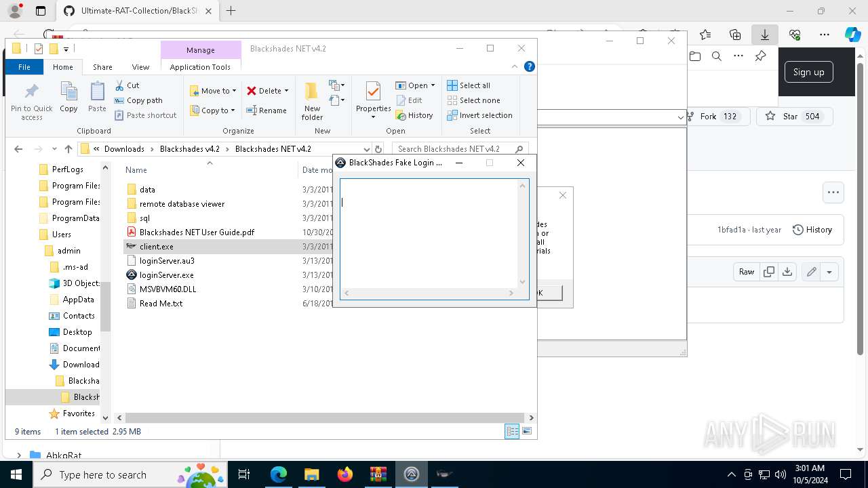
Task: Switch to Large icons view layout
Action: [x=527, y=432]
